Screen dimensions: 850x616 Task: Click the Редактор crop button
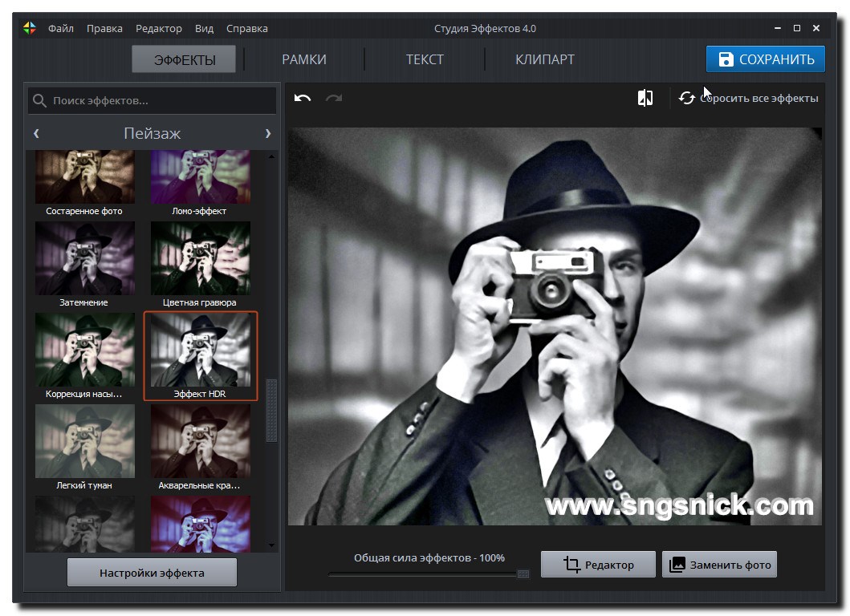coord(598,565)
